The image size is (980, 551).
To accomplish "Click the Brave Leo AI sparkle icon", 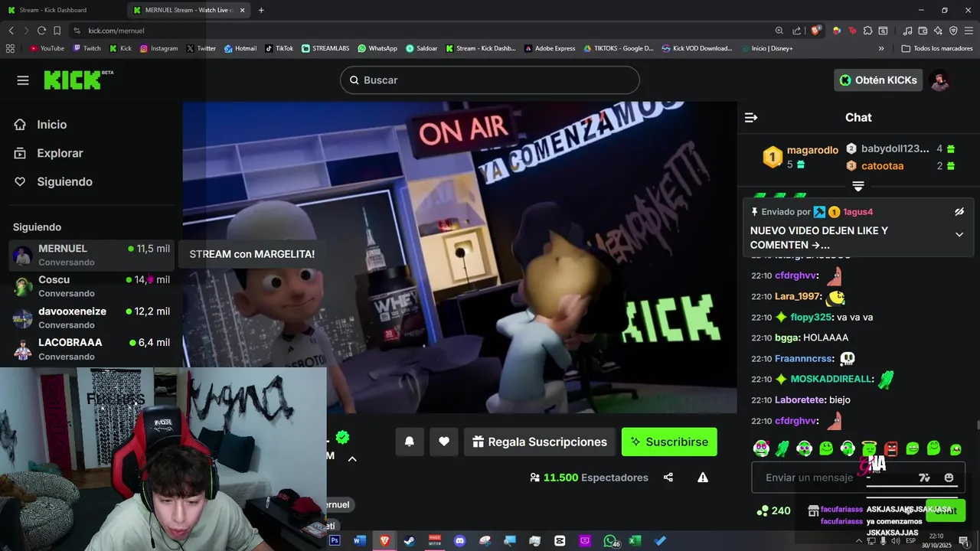I will coord(938,31).
